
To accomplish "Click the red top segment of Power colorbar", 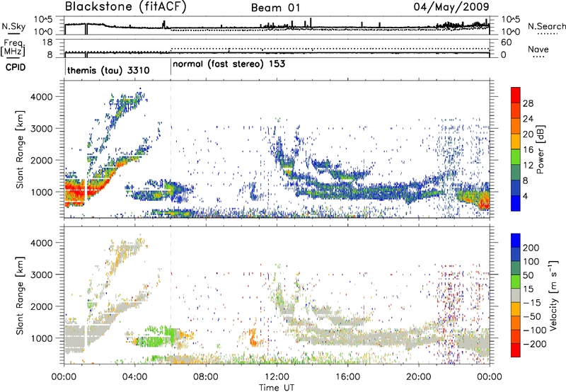I will 517,95.
